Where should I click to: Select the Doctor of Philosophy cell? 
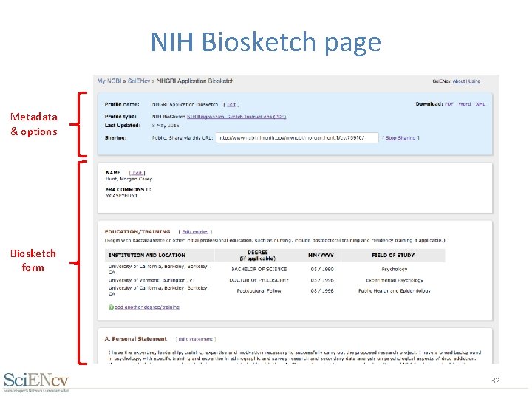[259, 280]
